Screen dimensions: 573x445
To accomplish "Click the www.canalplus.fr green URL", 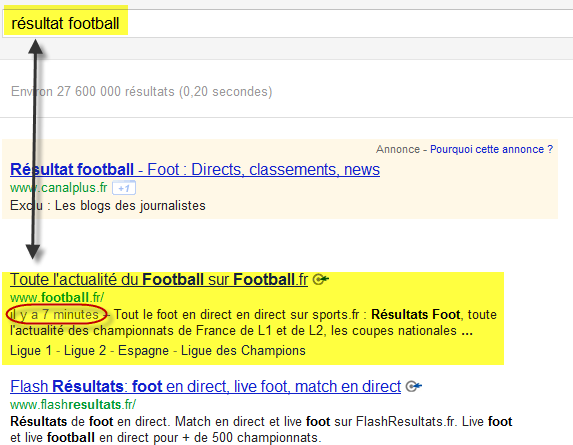I will tap(58, 188).
